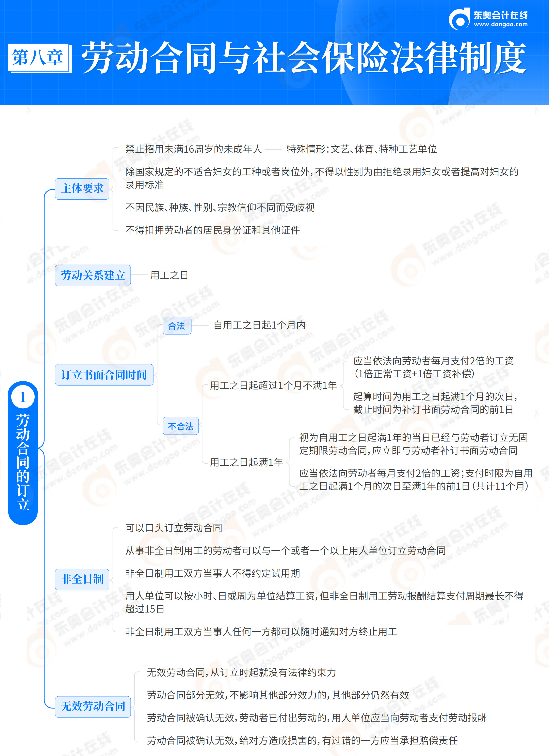Image resolution: width=549 pixels, height=756 pixels.
Task: Click text 除国家规定的不适合妇女的工种或者岗位外
Action: tap(217, 172)
